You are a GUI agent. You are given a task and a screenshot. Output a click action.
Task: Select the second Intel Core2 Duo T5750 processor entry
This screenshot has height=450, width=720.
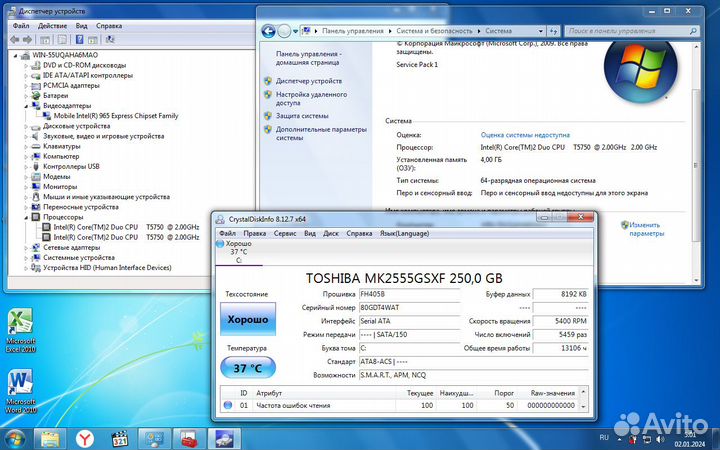tap(126, 237)
